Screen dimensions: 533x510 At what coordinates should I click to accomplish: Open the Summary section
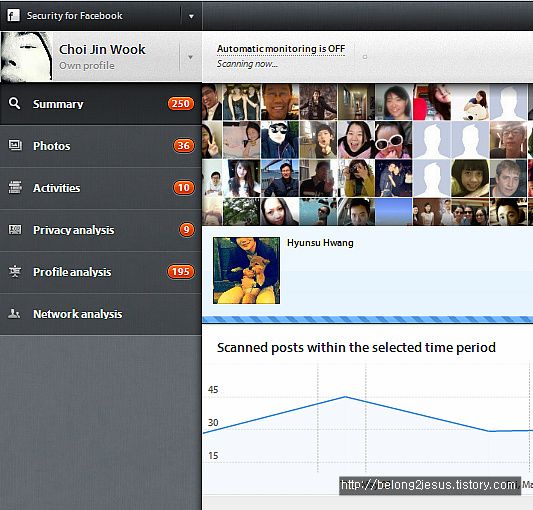(x=101, y=104)
